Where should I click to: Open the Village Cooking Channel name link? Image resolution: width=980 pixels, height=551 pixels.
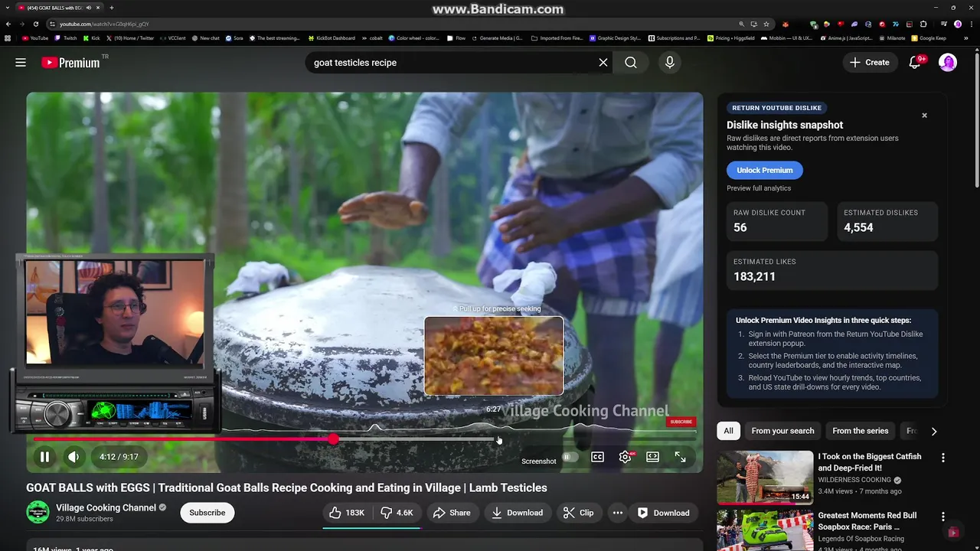pos(106,507)
